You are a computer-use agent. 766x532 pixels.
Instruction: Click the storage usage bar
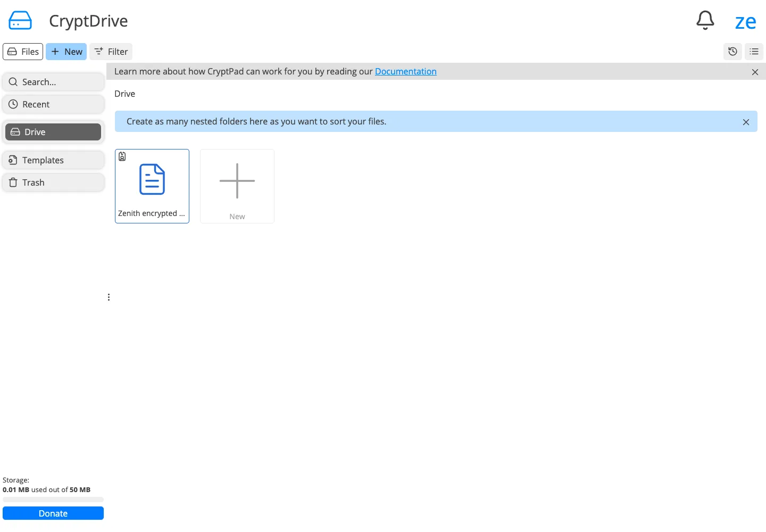point(53,500)
